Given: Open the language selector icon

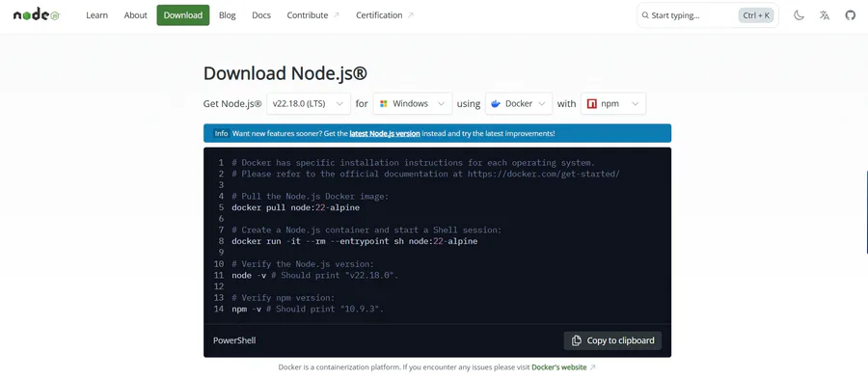Looking at the screenshot, I should [825, 15].
